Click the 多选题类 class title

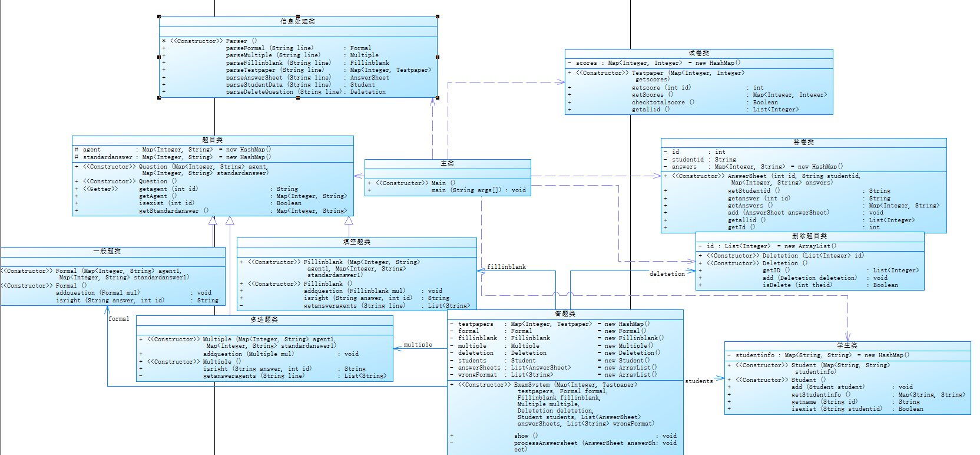coord(264,319)
